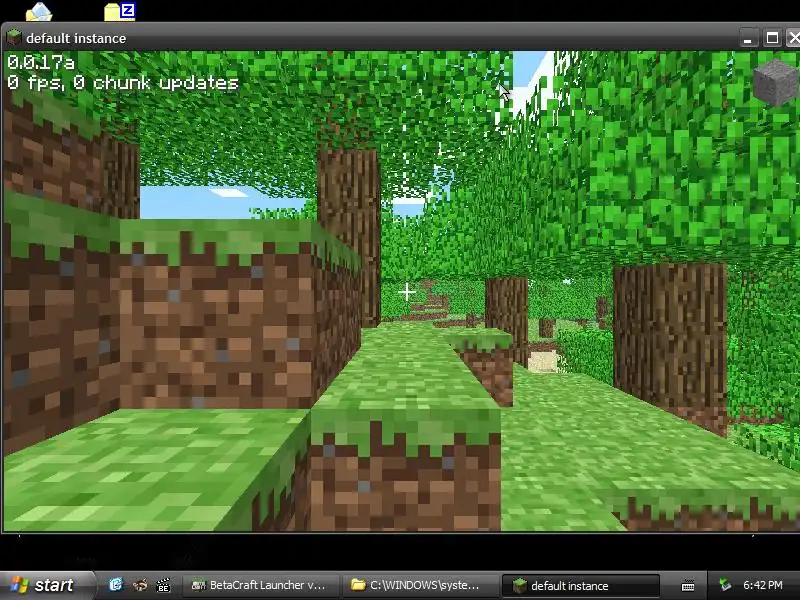This screenshot has width=800, height=600.
Task: Select the default instance taskbar button
Action: coord(581,585)
